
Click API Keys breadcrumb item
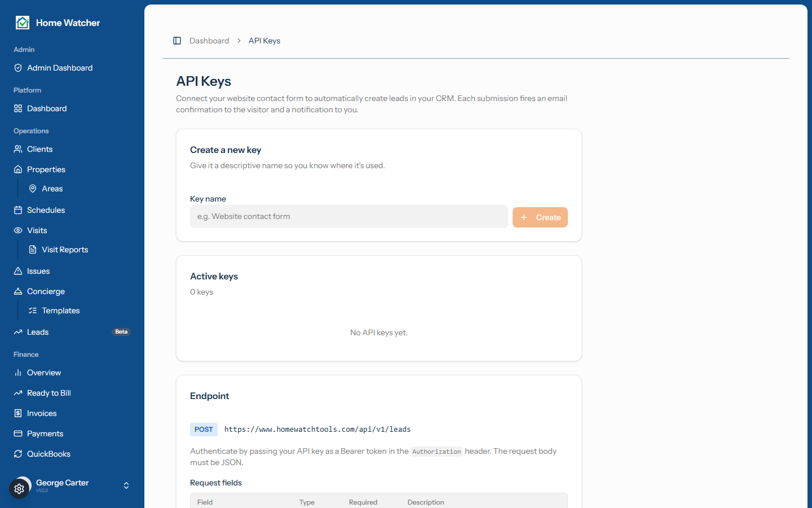point(264,41)
